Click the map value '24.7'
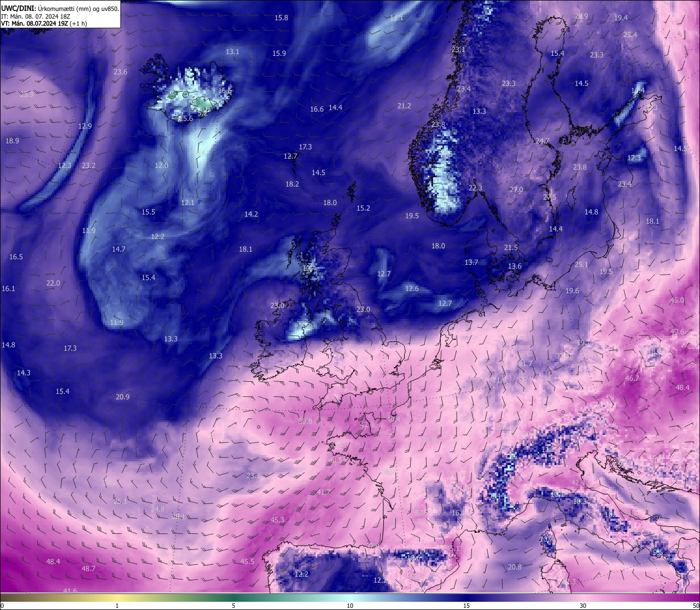Image resolution: width=700 pixels, height=610 pixels. click(542, 141)
